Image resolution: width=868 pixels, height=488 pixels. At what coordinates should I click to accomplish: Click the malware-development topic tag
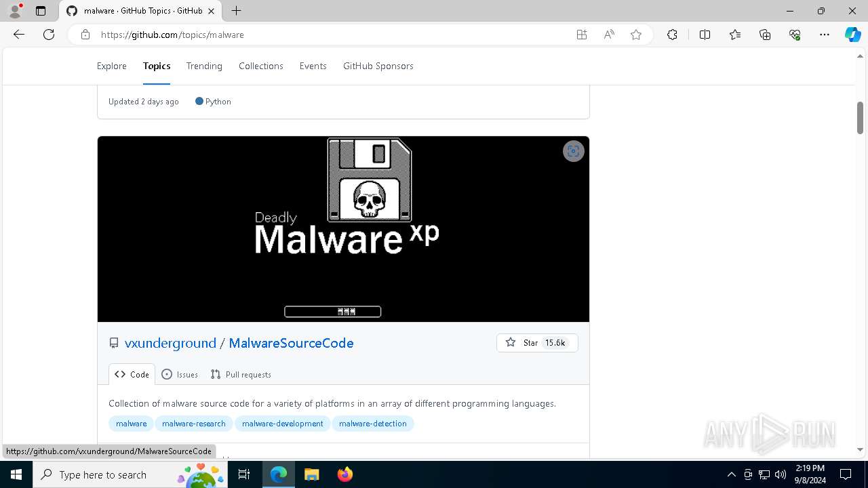click(283, 424)
